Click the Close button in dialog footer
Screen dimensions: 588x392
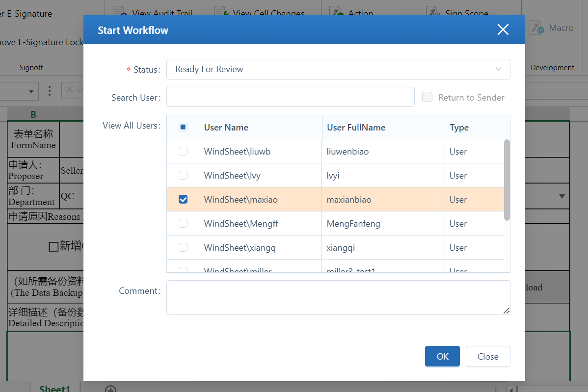point(487,356)
